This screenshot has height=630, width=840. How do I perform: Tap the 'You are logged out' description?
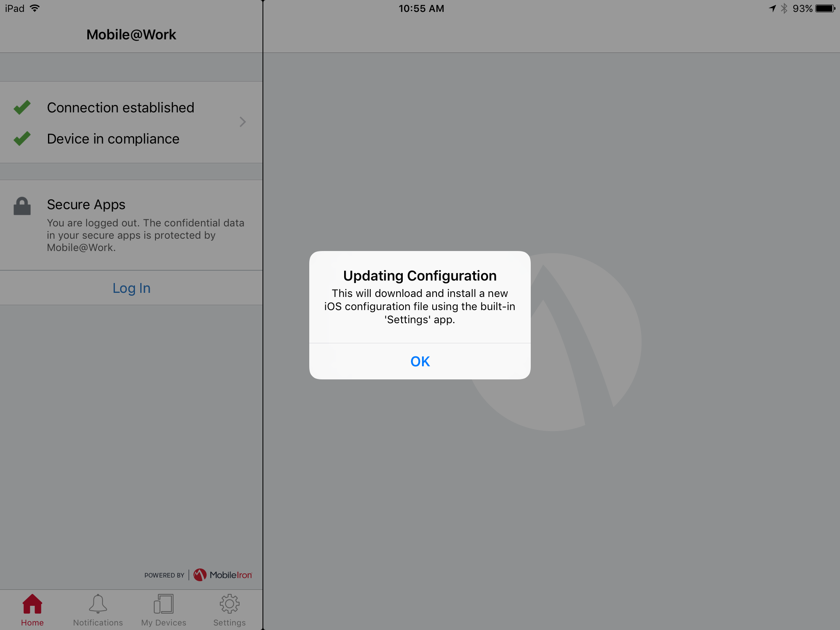[x=146, y=235]
